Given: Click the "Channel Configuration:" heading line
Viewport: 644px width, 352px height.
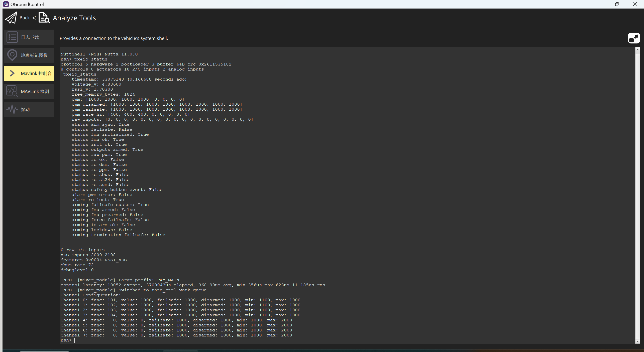Looking at the screenshot, I should 91,295.
